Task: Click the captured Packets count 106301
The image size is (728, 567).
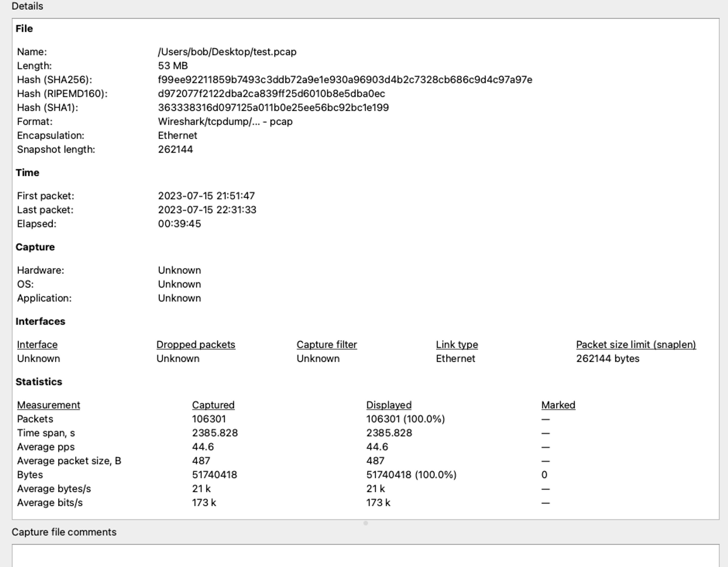Action: pos(209,419)
